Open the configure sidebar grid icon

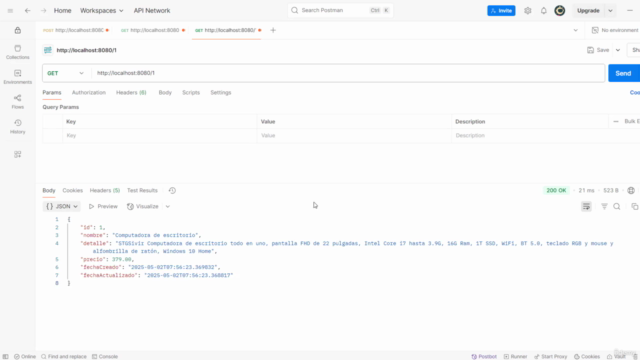coord(18,154)
